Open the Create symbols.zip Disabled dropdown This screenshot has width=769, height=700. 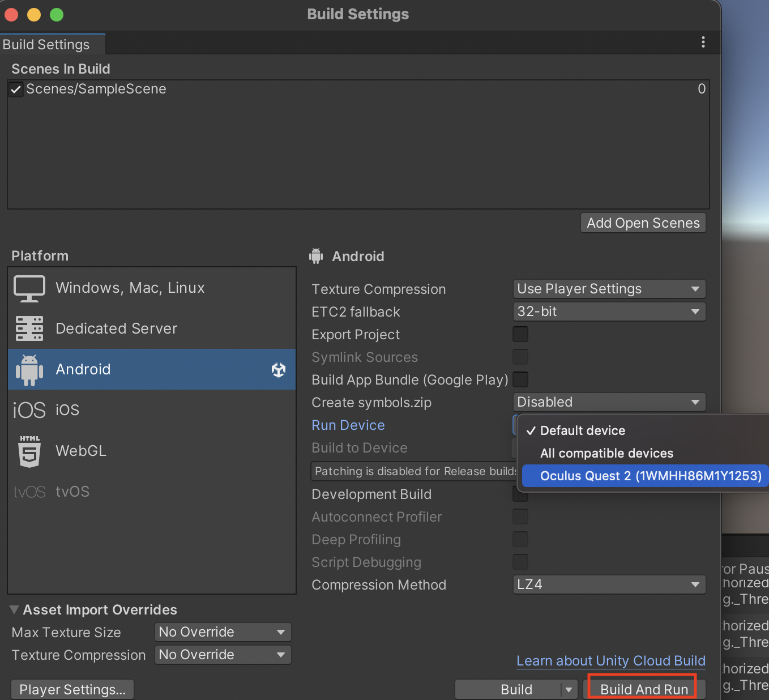(609, 402)
